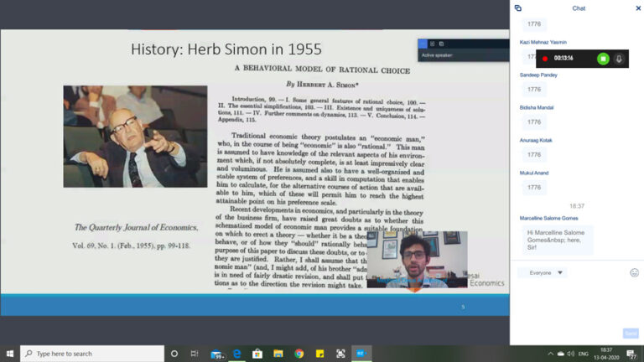
Task: Open Cortana from the taskbar
Action: pyautogui.click(x=174, y=354)
